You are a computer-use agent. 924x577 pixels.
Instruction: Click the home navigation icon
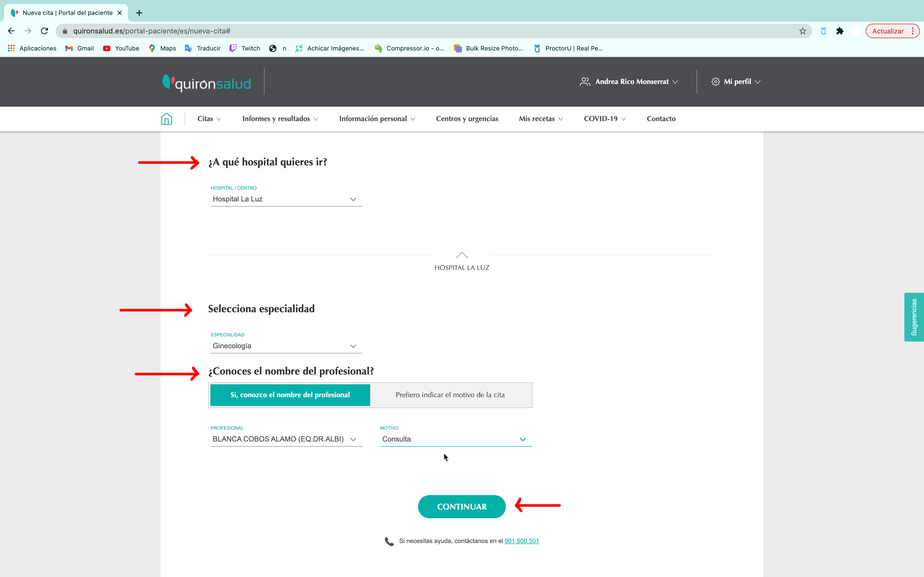coord(167,118)
